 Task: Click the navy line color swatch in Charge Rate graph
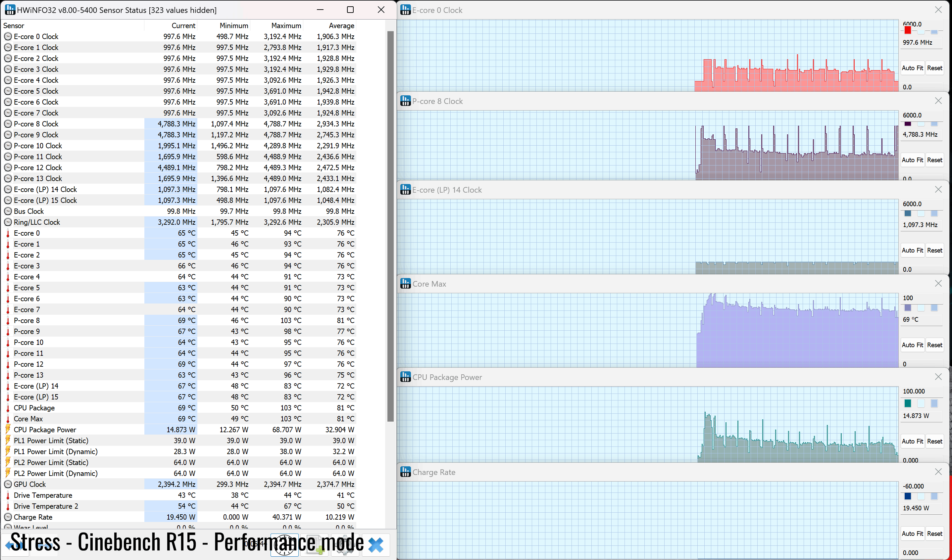tap(908, 496)
